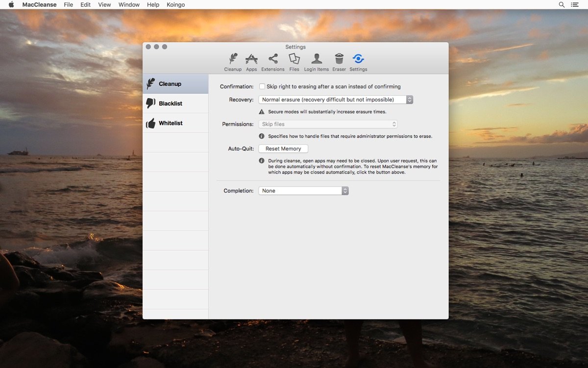Enable skipping right to erasing after a scan
Viewport: 588px width, 368px height.
click(262, 86)
